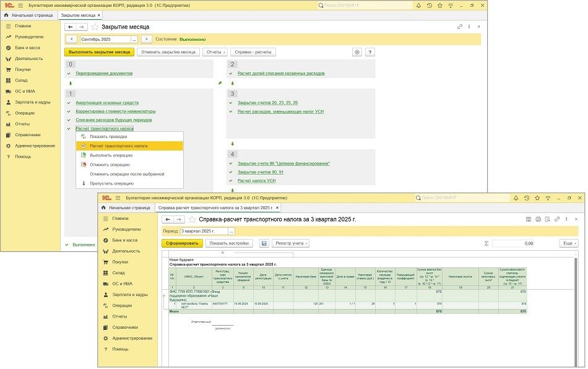Click the Период field showing 3 квартал 2025

tap(204, 231)
